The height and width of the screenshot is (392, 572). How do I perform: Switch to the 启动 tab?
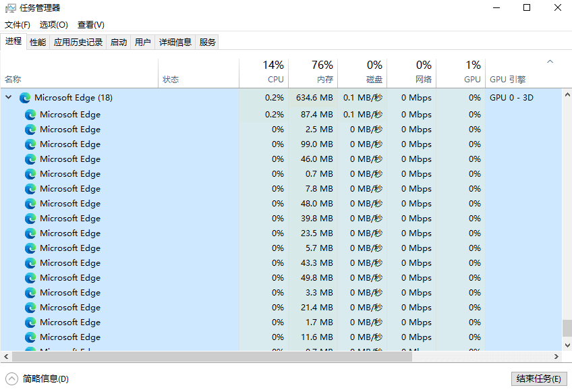point(118,41)
